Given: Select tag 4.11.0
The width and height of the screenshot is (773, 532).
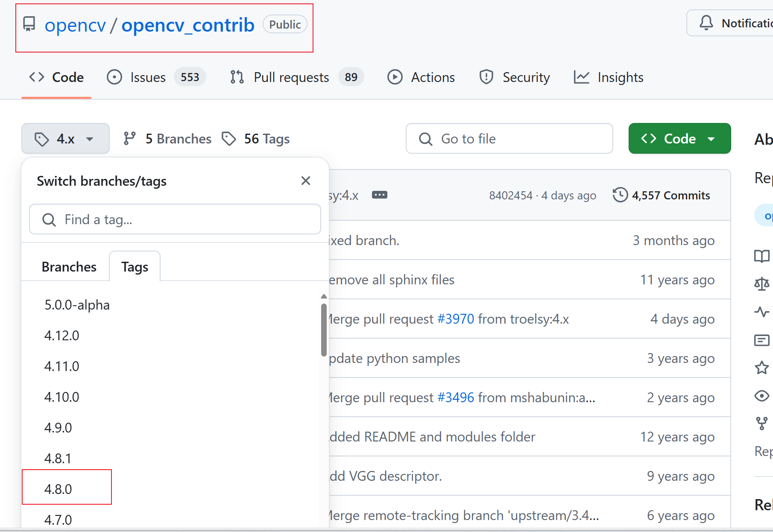Looking at the screenshot, I should point(62,366).
